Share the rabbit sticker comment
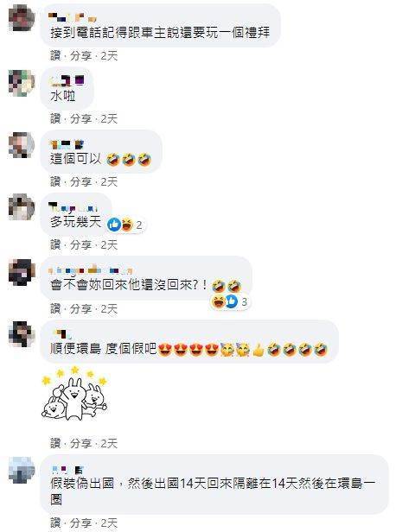 [80, 443]
